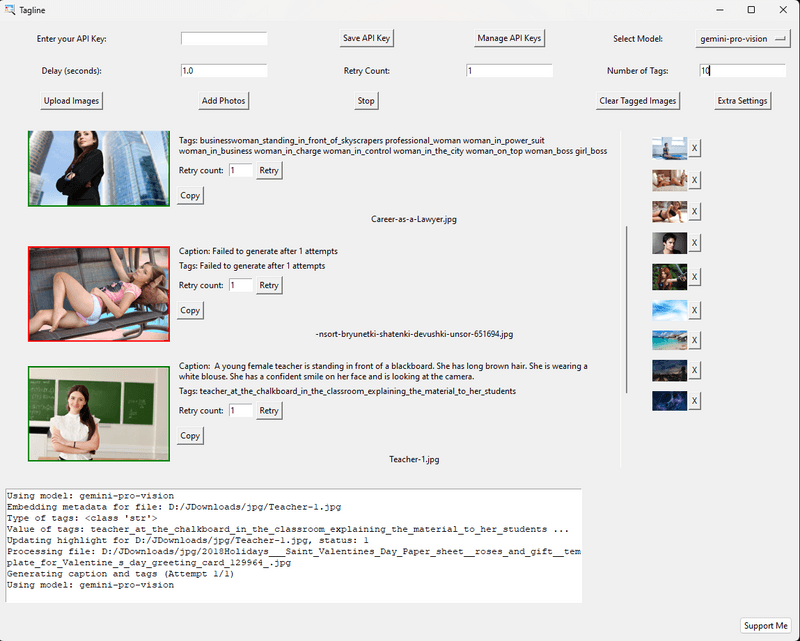Retry tagging for Teacher-1.jpg
800x641 pixels.
(269, 411)
